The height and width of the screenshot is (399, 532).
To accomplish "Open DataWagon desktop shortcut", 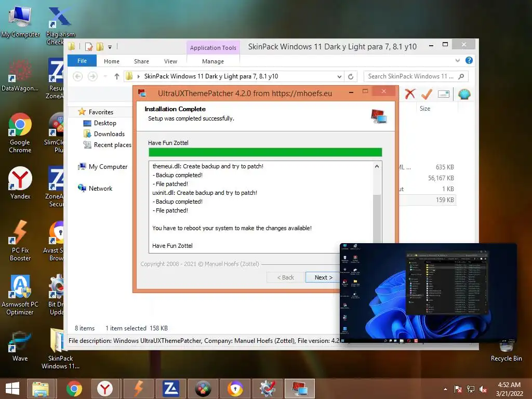I will point(20,75).
